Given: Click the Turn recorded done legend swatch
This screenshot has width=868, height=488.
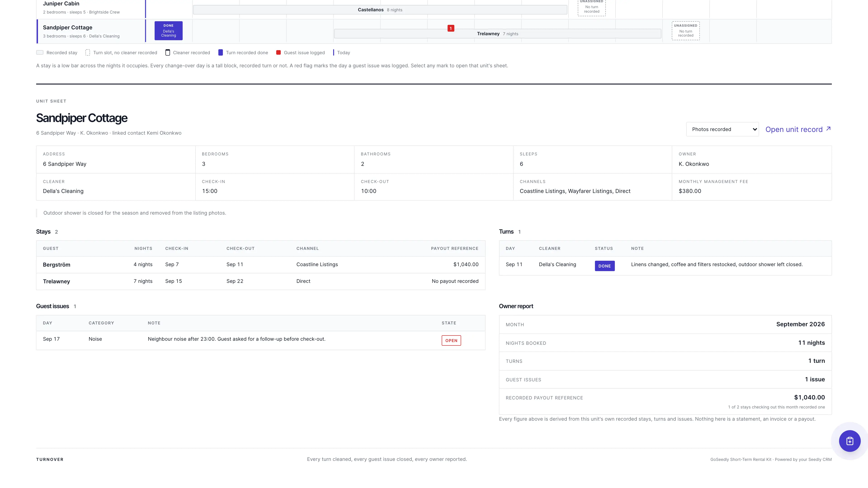Looking at the screenshot, I should click(x=220, y=53).
